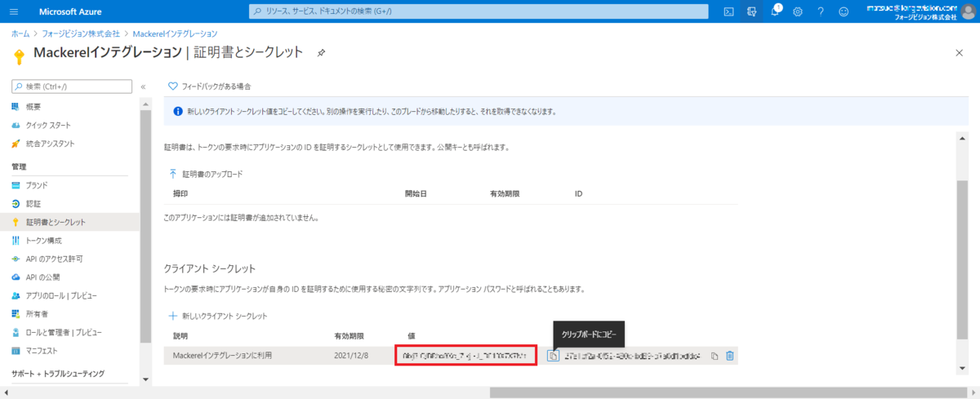This screenshot has height=399, width=980.
Task: Click the Mackerelインテグレーション breadcrumb link
Action: click(x=174, y=33)
